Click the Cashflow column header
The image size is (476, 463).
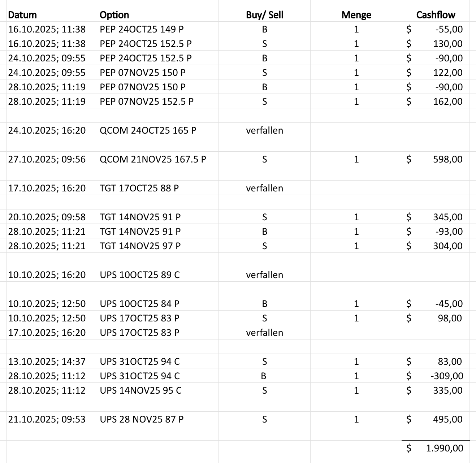436,15
